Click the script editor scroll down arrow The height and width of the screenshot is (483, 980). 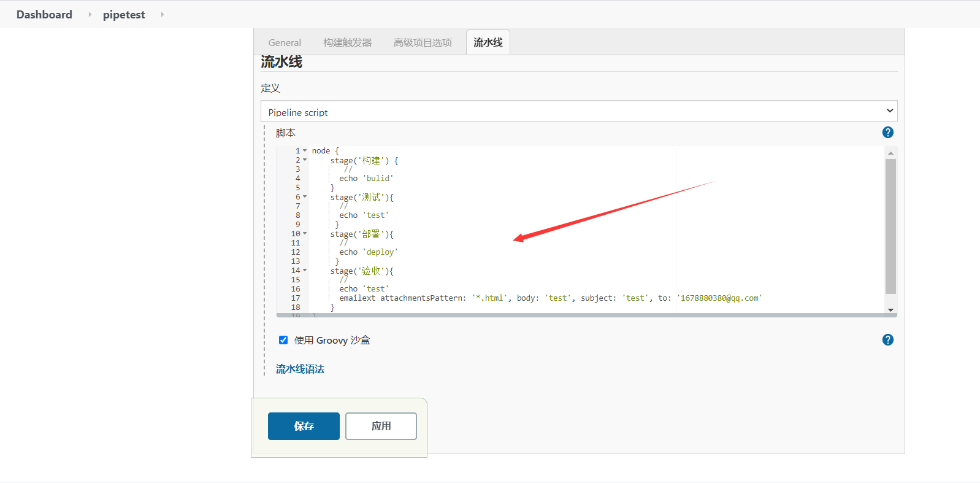tap(890, 310)
